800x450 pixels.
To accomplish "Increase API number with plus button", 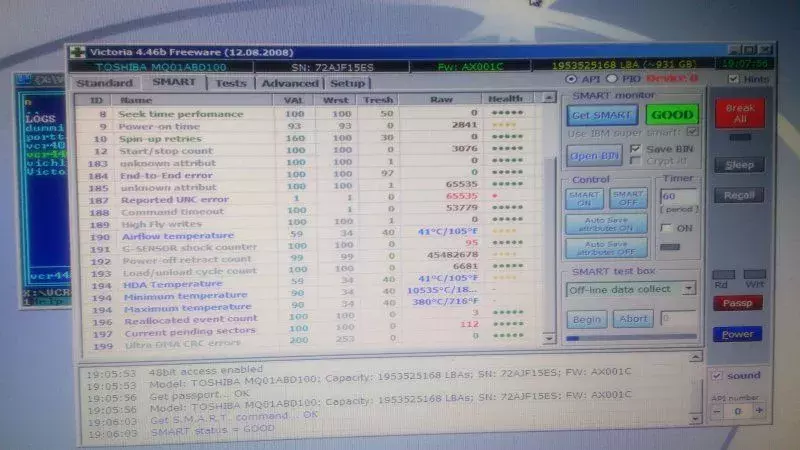I will [x=759, y=410].
